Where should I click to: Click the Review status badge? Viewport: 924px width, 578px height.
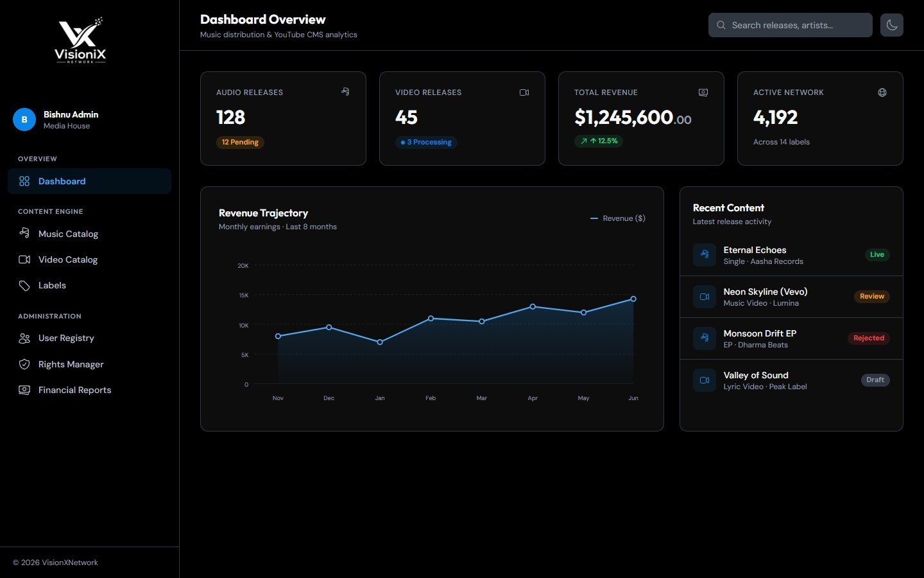coord(871,297)
